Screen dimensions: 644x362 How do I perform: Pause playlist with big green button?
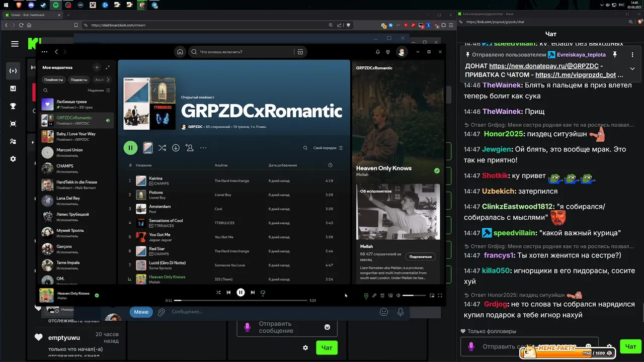(130, 148)
